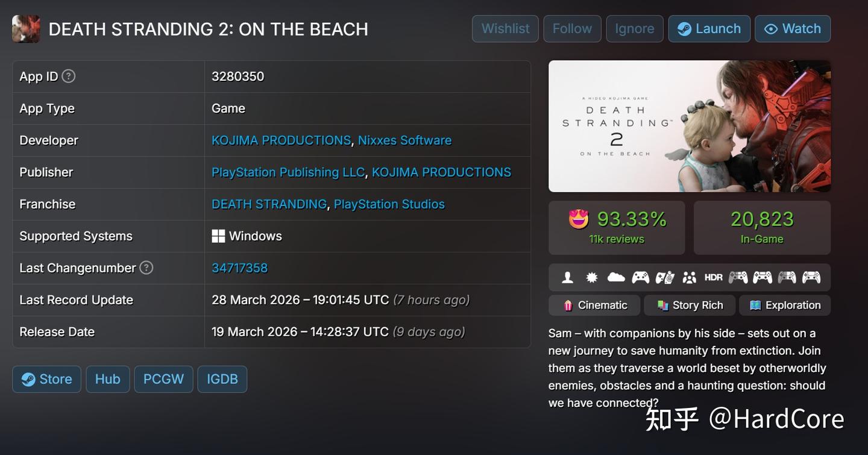Toggle Watch for this app
This screenshot has height=455, width=868.
coord(793,29)
